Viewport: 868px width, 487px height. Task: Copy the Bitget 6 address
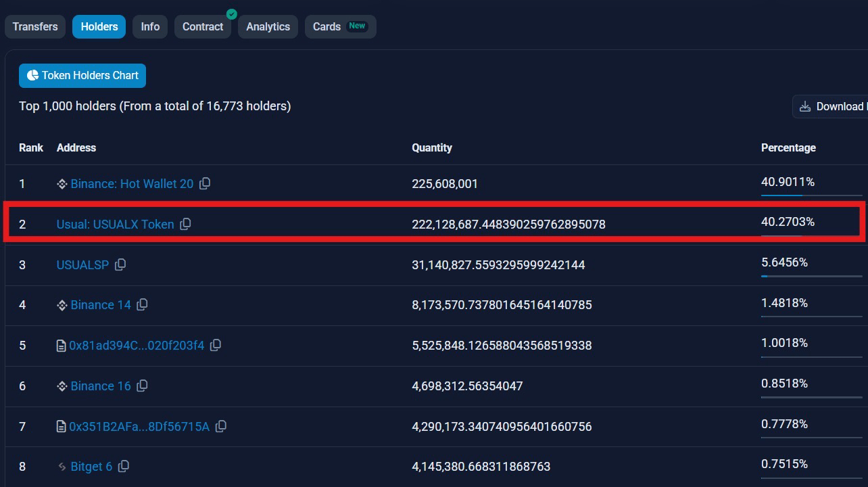[x=124, y=466]
